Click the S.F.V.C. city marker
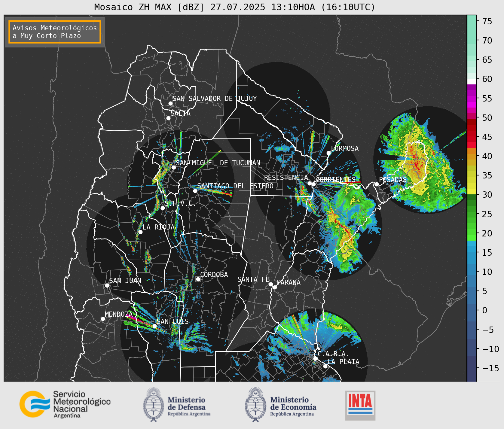 [x=163, y=208]
